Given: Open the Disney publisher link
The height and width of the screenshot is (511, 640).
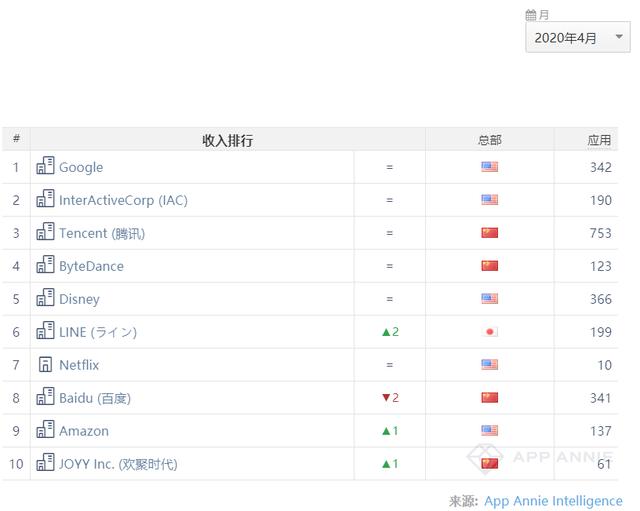Looking at the screenshot, I should [x=79, y=300].
